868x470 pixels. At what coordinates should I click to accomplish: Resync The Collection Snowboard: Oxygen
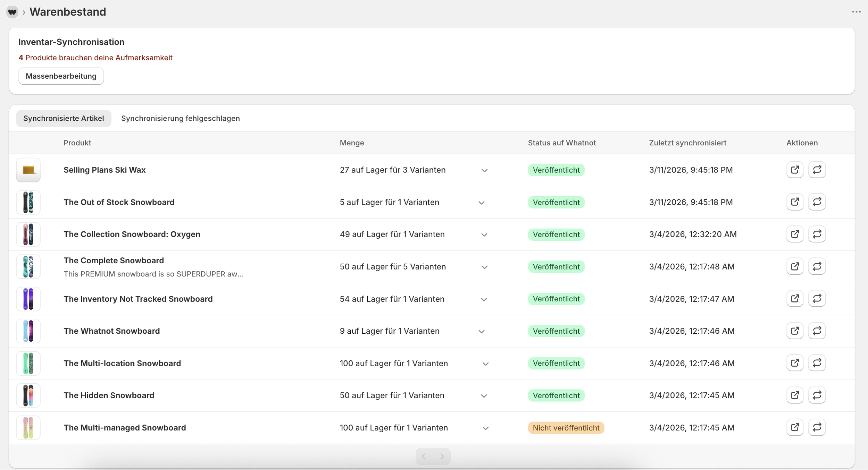point(817,234)
